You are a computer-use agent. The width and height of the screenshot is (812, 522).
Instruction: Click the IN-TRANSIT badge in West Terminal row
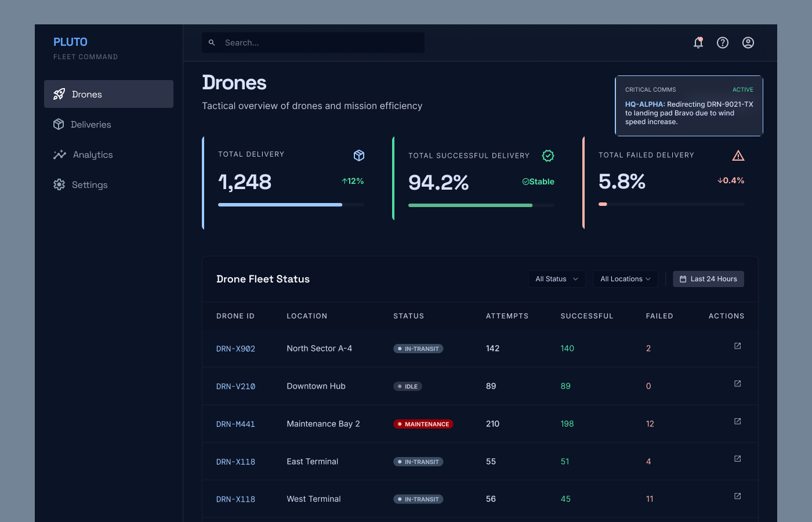[418, 499]
